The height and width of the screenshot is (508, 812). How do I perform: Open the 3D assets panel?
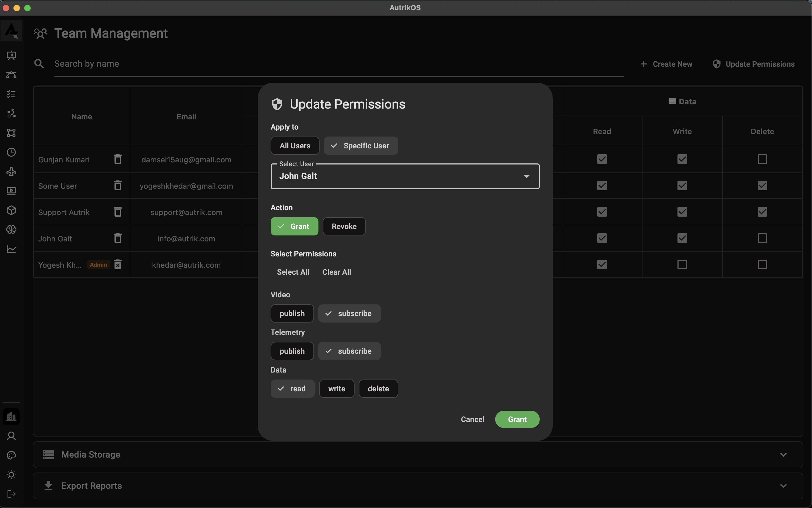[11, 210]
